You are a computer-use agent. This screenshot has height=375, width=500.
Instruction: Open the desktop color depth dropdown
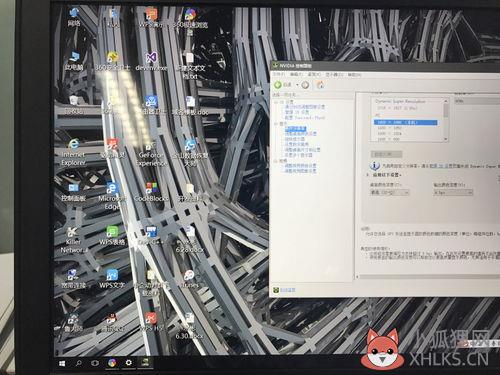[x=389, y=192]
